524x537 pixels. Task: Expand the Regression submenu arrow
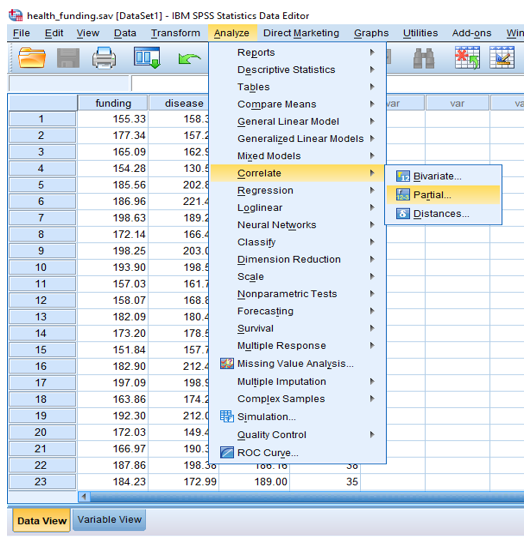pos(372,190)
